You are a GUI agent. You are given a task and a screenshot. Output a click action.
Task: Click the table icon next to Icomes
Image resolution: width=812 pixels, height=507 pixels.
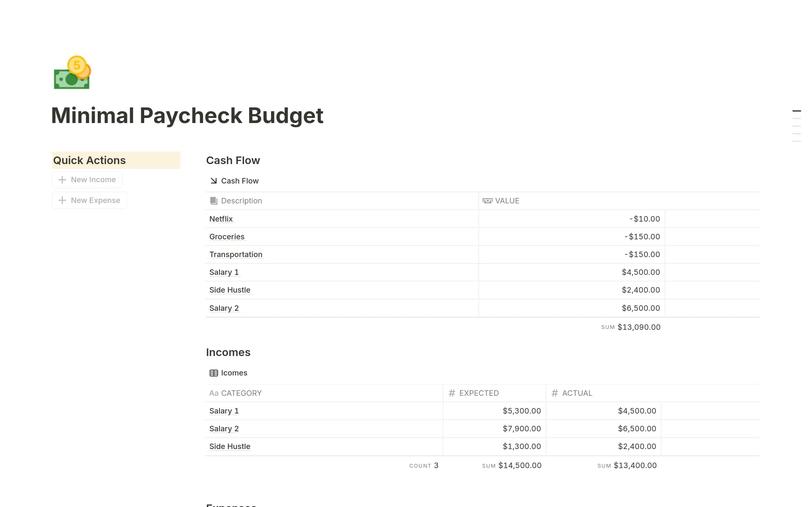[214, 373]
